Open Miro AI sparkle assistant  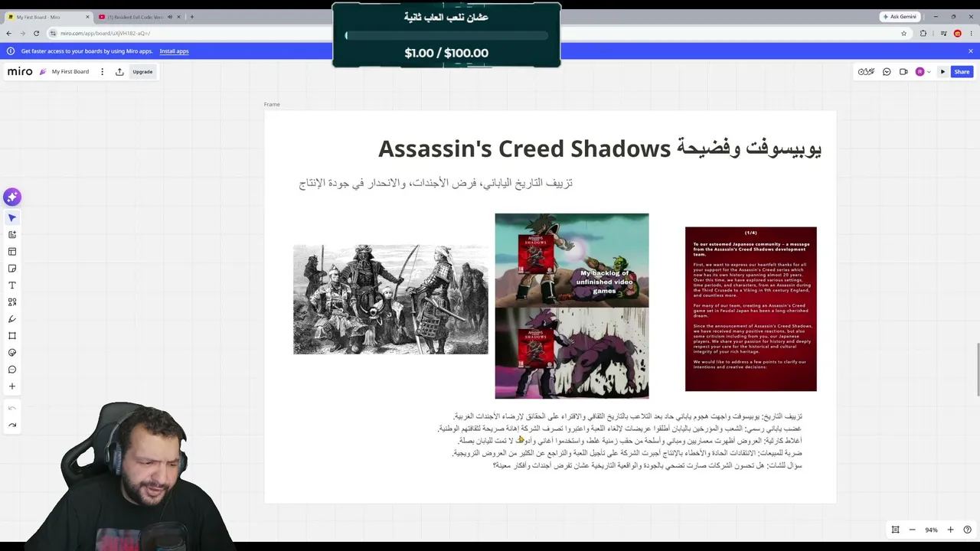[x=11, y=197]
